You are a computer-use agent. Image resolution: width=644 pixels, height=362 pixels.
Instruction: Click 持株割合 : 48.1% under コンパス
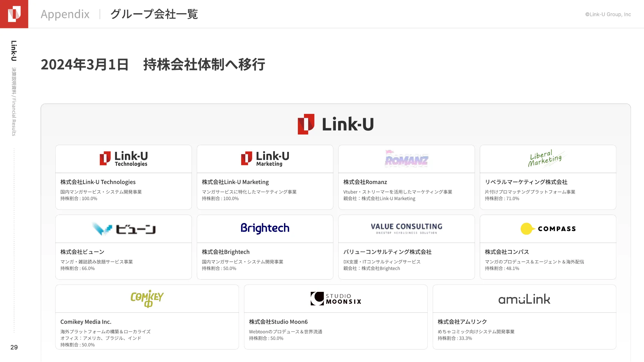point(502,268)
